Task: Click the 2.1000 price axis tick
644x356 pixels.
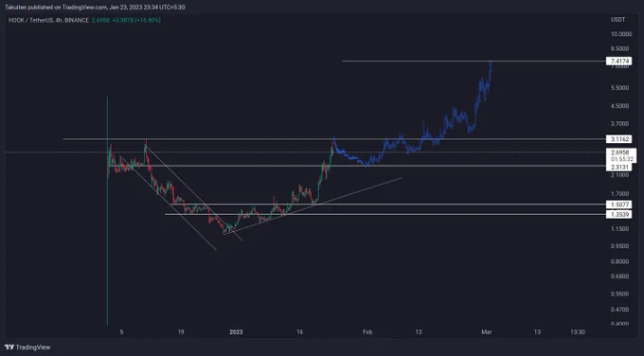Action: pyautogui.click(x=620, y=175)
